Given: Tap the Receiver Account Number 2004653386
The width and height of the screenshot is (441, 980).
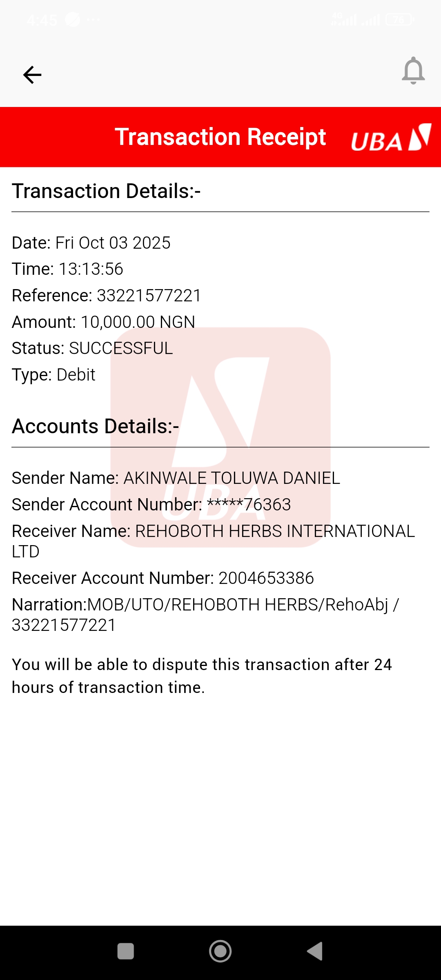Looking at the screenshot, I should 266,578.
